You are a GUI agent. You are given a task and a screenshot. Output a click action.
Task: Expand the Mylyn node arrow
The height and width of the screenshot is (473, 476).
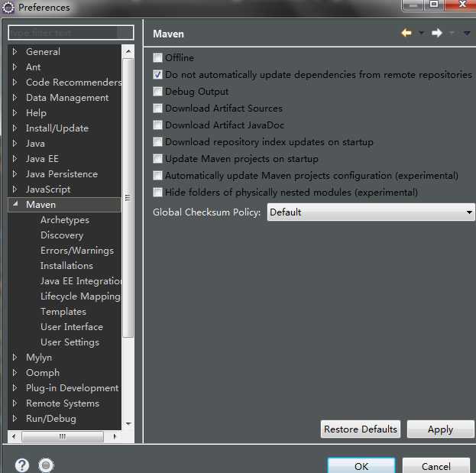pyautogui.click(x=15, y=357)
